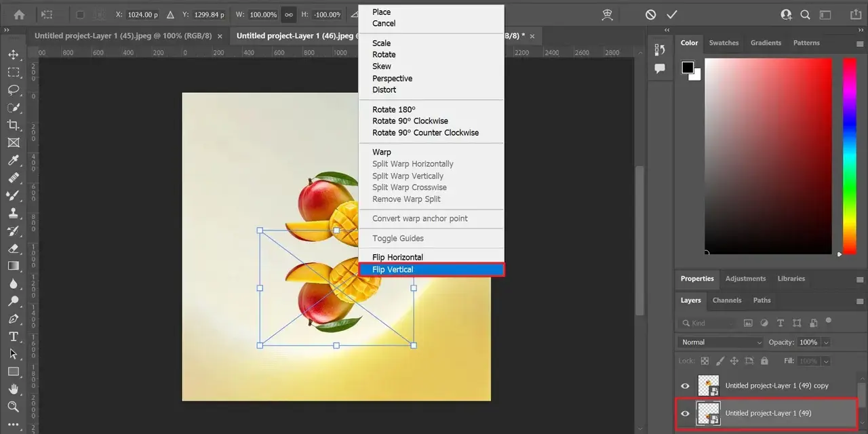Viewport: 868px width, 434px height.
Task: Hide the Layer 1 (49) copy layer
Action: (x=685, y=386)
